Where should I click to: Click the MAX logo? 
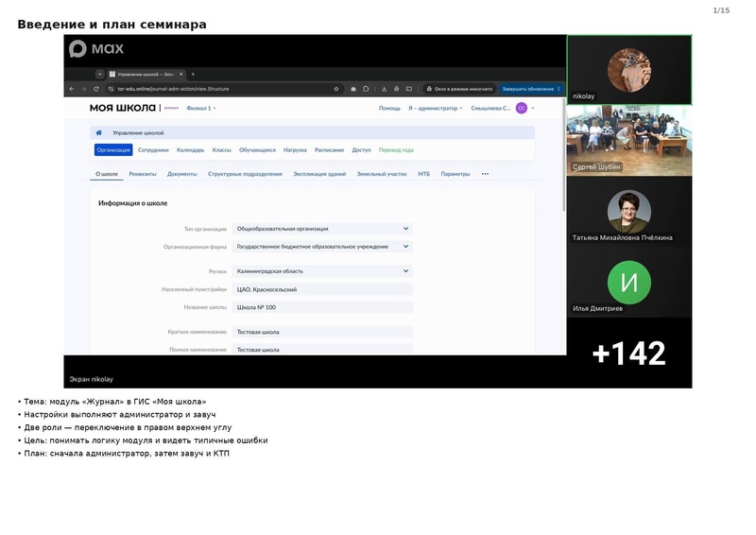click(96, 49)
